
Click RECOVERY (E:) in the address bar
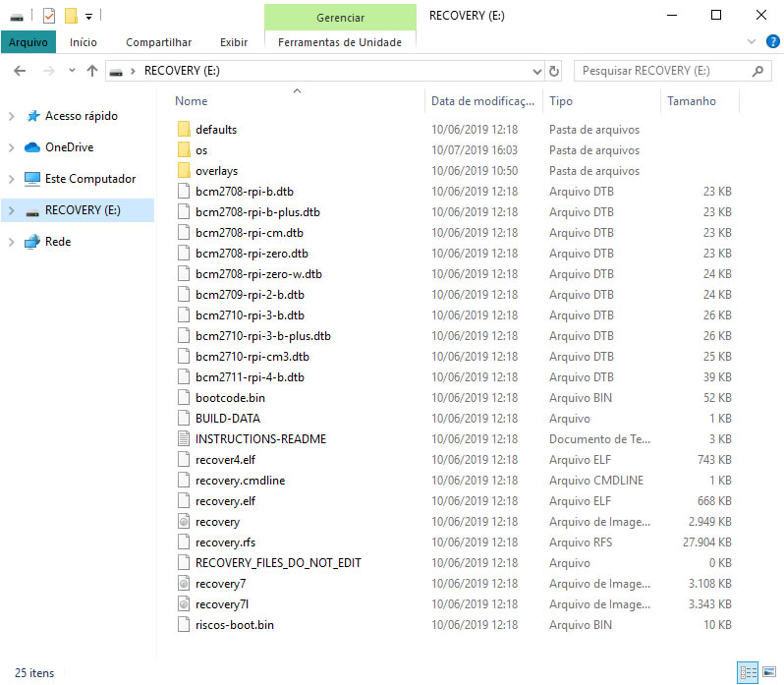tap(182, 71)
